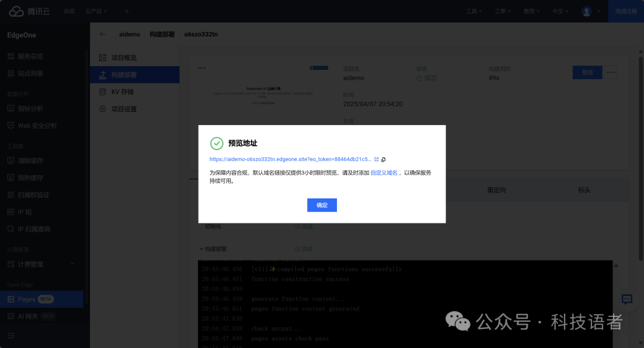This screenshot has height=348, width=644.
Task: Click the user avatar icon
Action: 587,11
